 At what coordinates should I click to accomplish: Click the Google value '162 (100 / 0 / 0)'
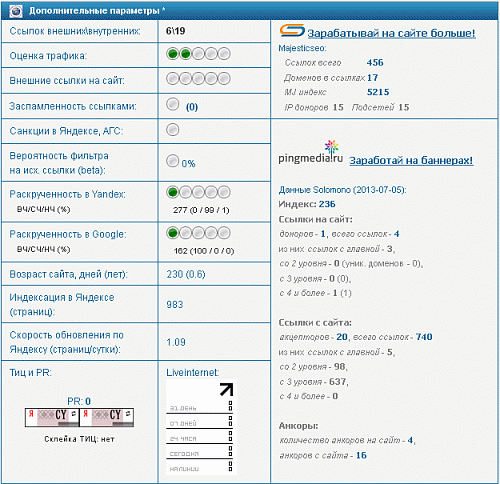click(x=204, y=251)
